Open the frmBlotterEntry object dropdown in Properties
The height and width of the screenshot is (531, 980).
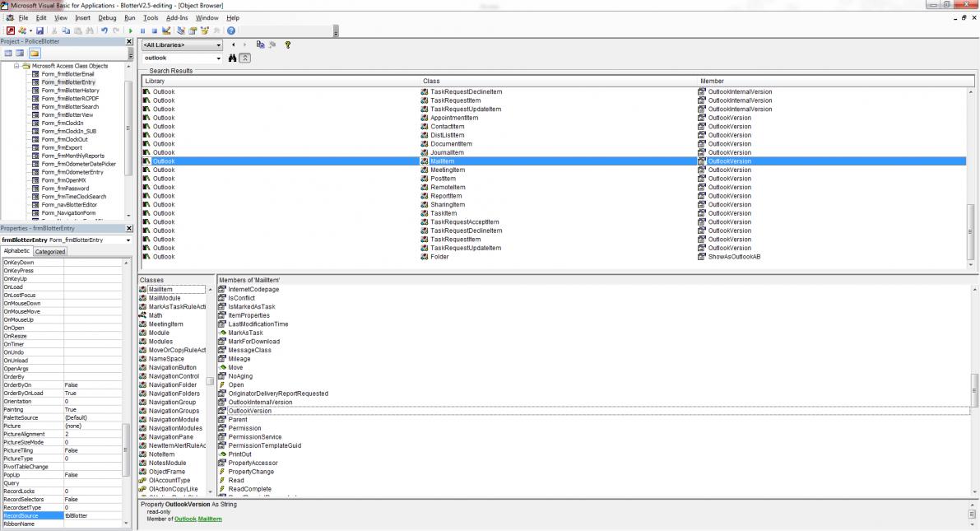tap(128, 240)
